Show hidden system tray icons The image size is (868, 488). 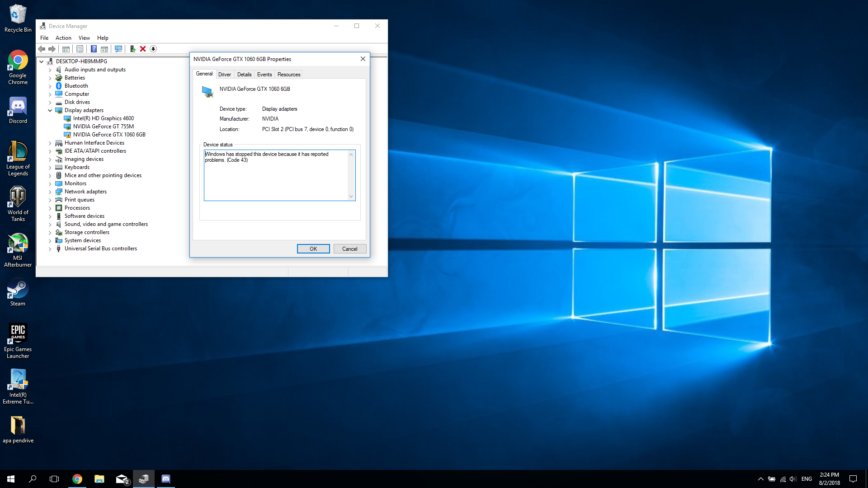tap(760, 479)
